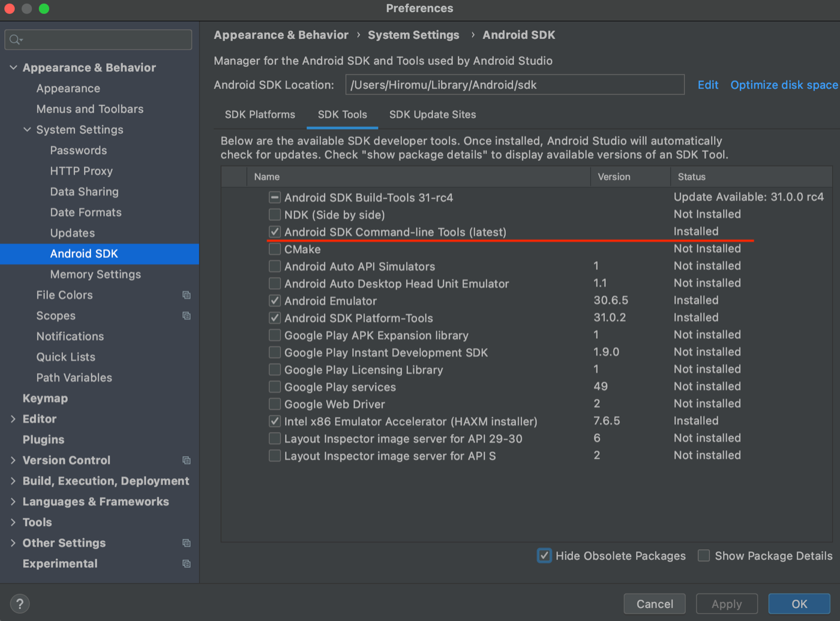Viewport: 840px width, 621px height.
Task: Click the Status column header
Action: (x=751, y=177)
